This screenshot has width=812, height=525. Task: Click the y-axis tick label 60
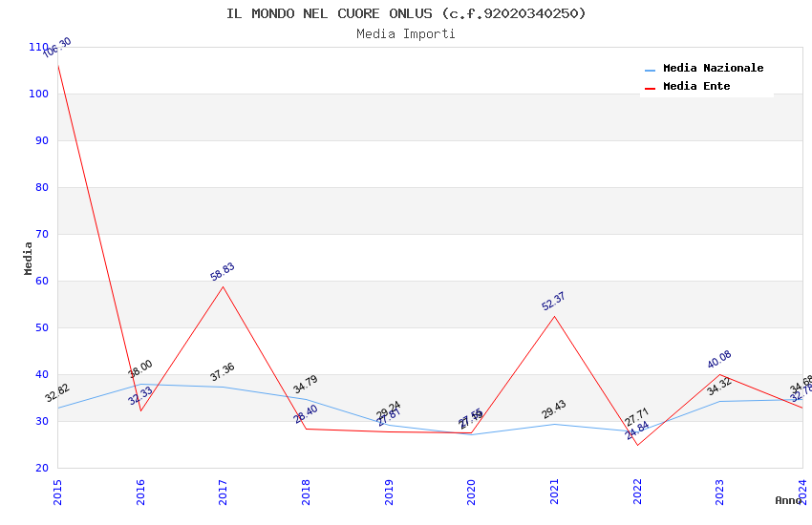click(42, 281)
